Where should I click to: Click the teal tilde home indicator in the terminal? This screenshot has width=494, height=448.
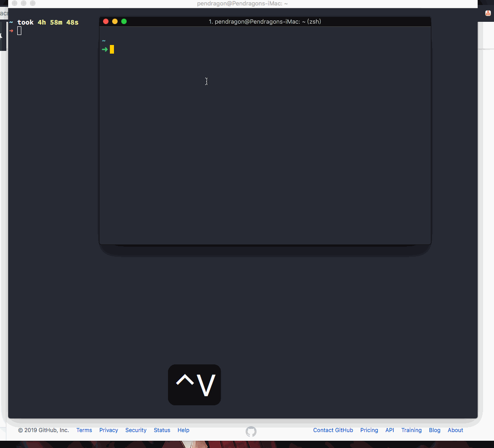point(104,40)
